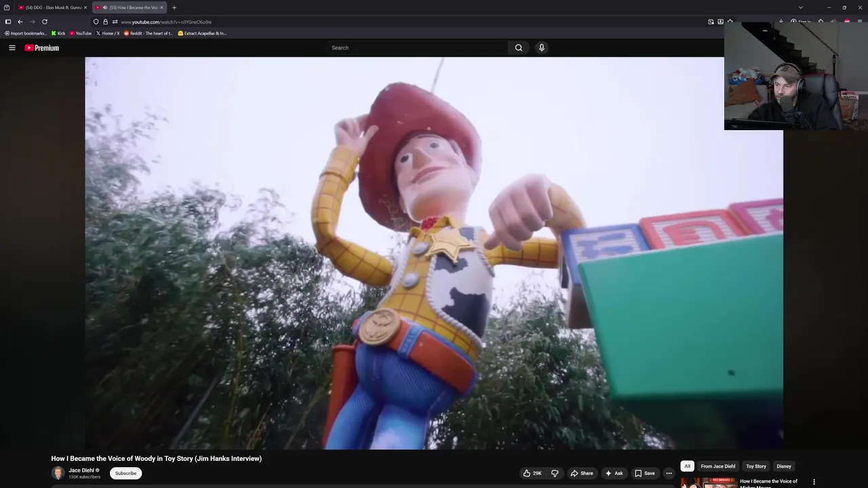868x488 pixels.
Task: Activate voice search microphone
Action: click(x=541, y=47)
